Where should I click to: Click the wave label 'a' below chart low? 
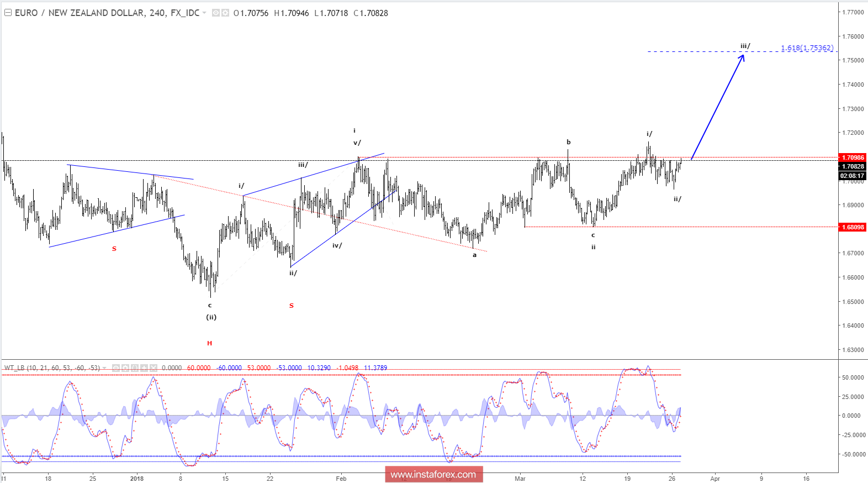[474, 255]
